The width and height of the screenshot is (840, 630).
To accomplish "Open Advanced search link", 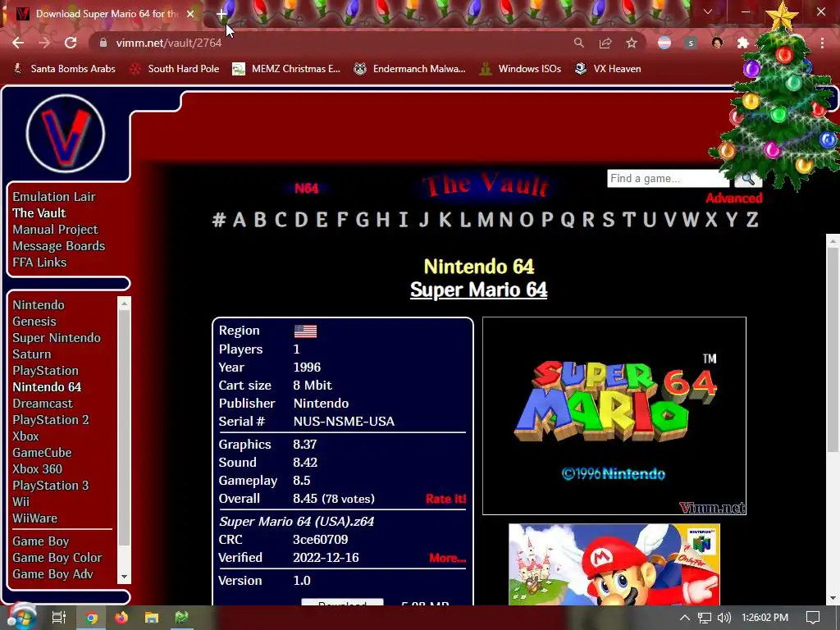I will pyautogui.click(x=734, y=199).
